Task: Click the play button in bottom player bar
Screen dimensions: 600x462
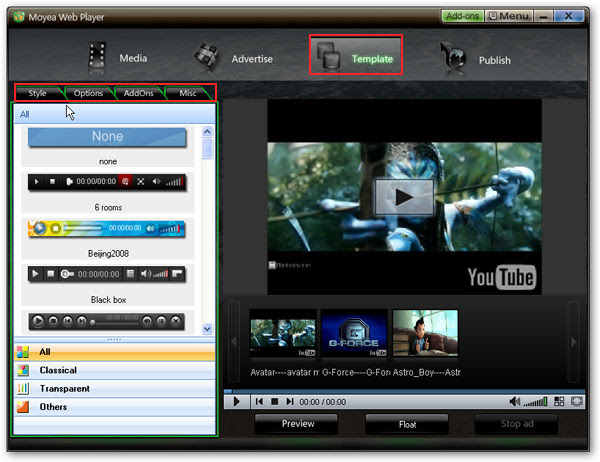Action: click(236, 402)
